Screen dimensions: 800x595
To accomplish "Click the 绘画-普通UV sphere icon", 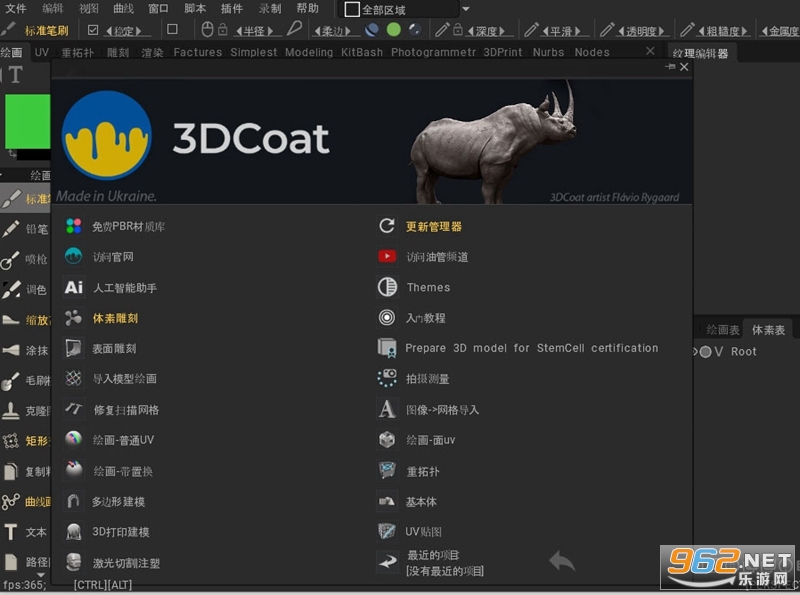I will pyautogui.click(x=73, y=439).
